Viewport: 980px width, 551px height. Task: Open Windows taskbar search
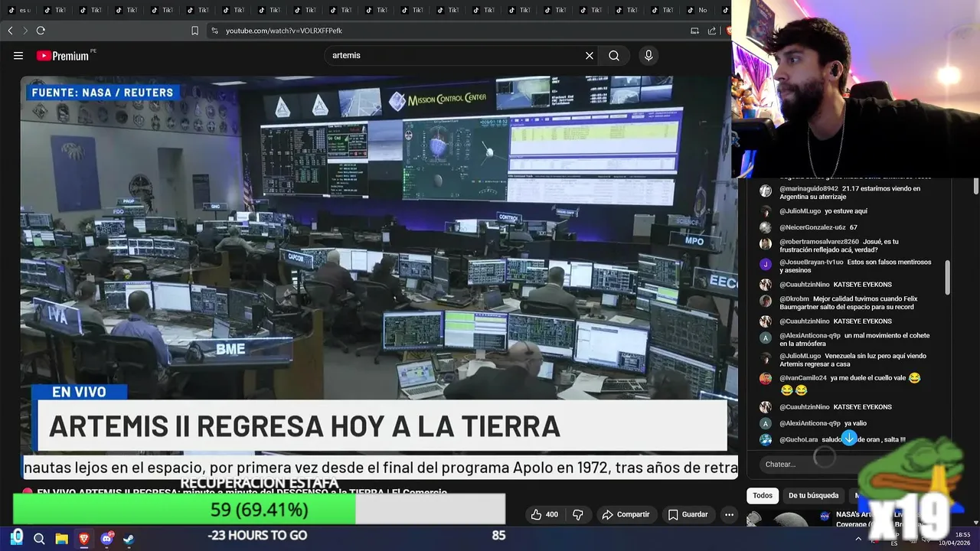[x=39, y=538]
